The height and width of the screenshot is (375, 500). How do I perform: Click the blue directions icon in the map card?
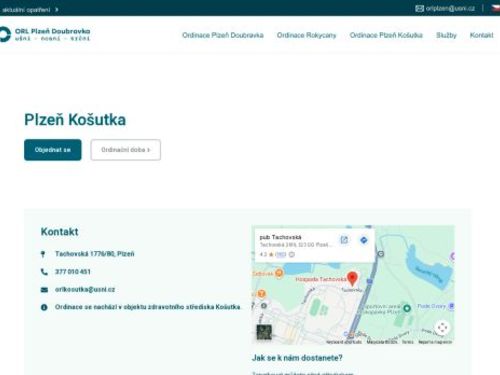pos(364,240)
